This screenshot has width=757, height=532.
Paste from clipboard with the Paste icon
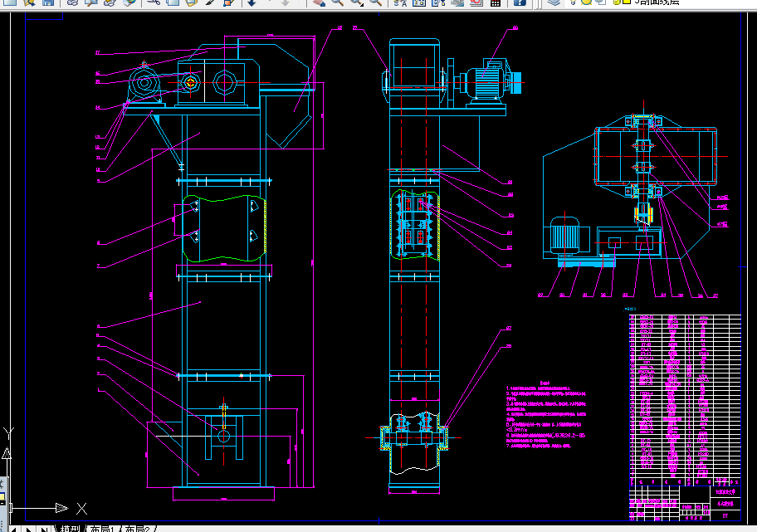click(192, 2)
